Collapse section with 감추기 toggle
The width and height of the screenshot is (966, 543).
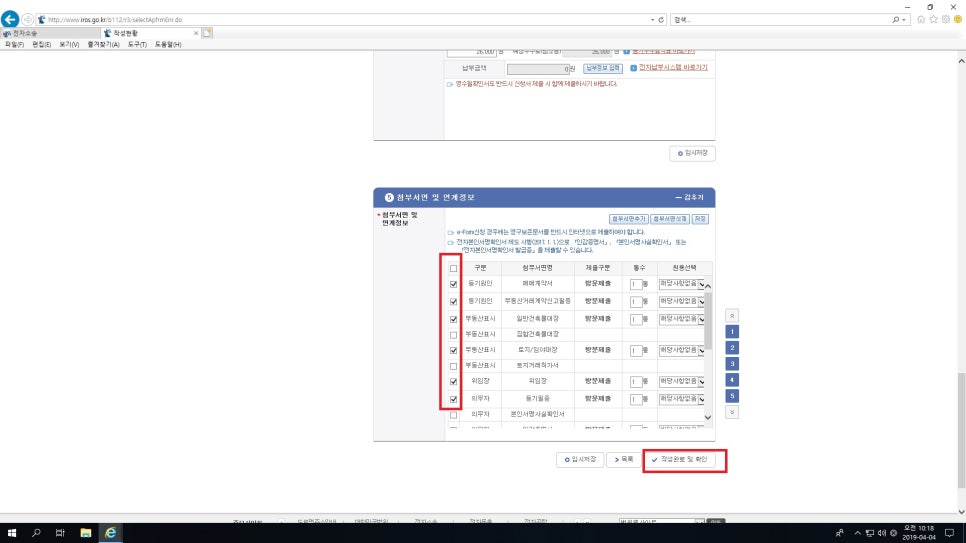coord(689,197)
